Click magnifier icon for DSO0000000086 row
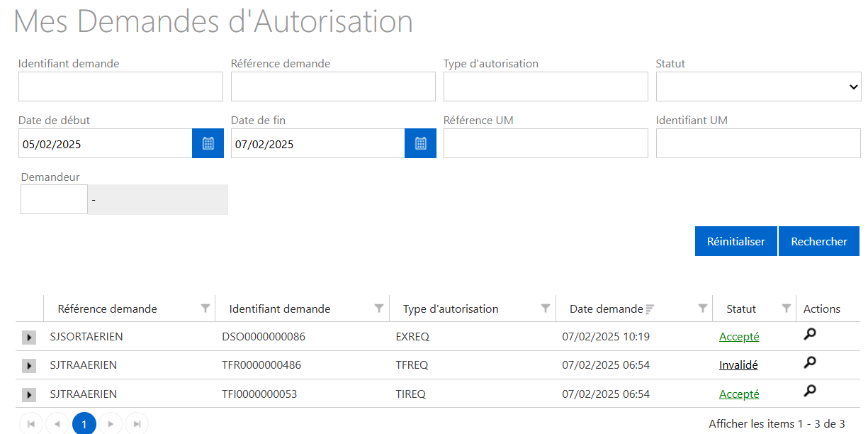The height and width of the screenshot is (434, 868). tap(810, 335)
